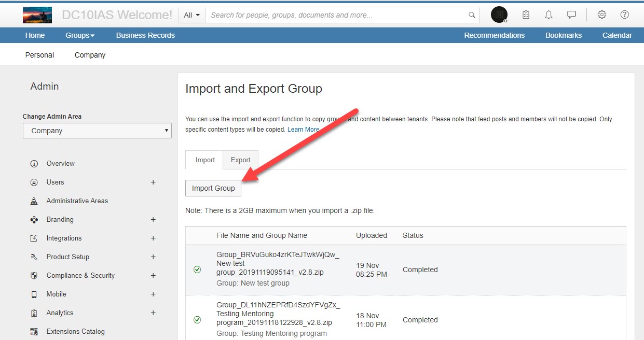Click the New test group completed checkmark
644x340 pixels.
(x=197, y=270)
